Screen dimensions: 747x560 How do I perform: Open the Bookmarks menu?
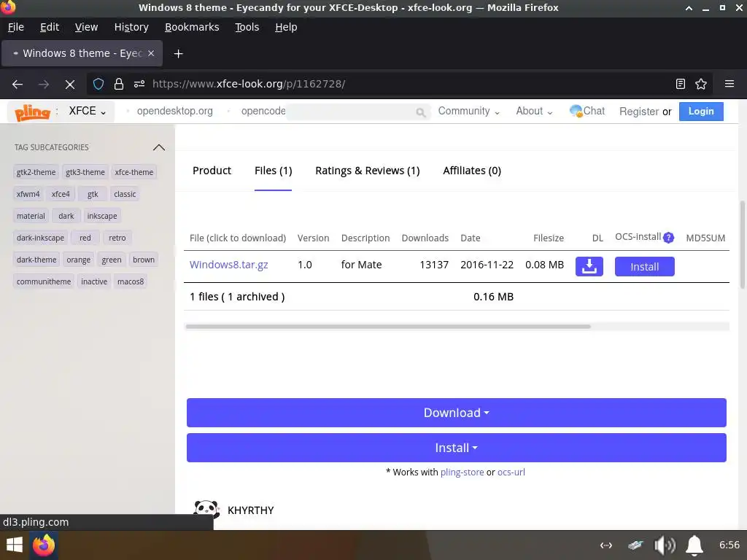[192, 27]
